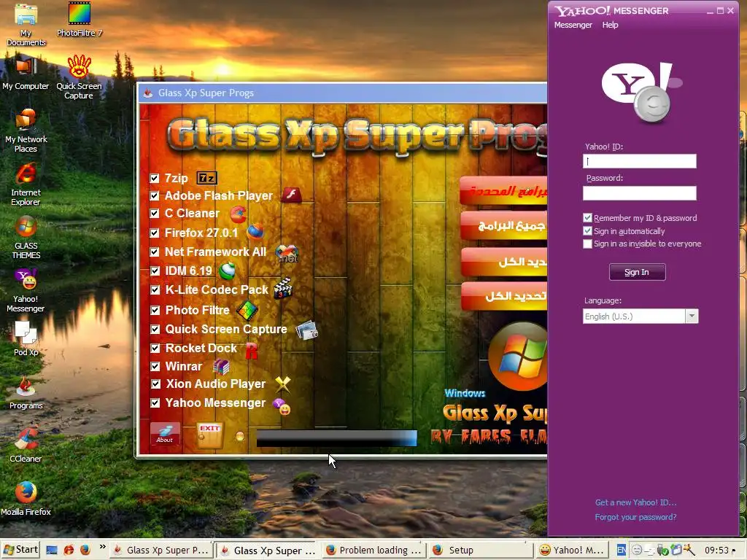This screenshot has height=560, width=747.
Task: Click the EXIT door icon in Glass Xp Super Progs
Action: pyautogui.click(x=209, y=435)
